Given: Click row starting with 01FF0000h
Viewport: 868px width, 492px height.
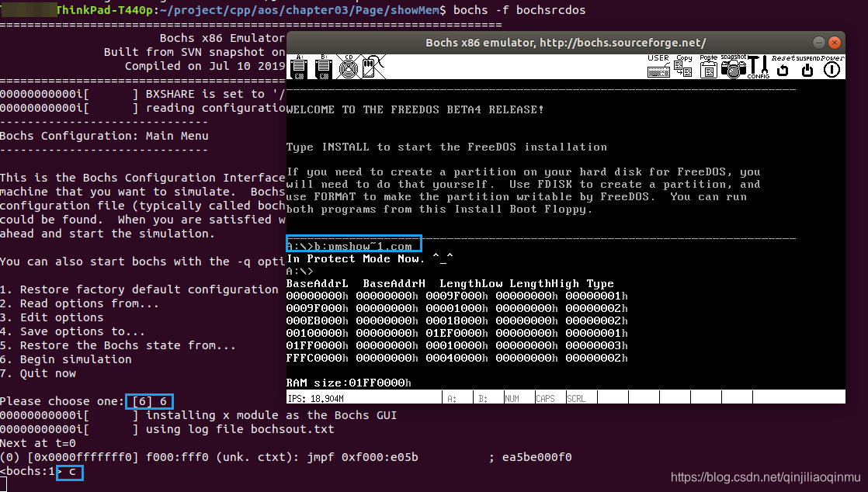Looking at the screenshot, I should [x=457, y=345].
